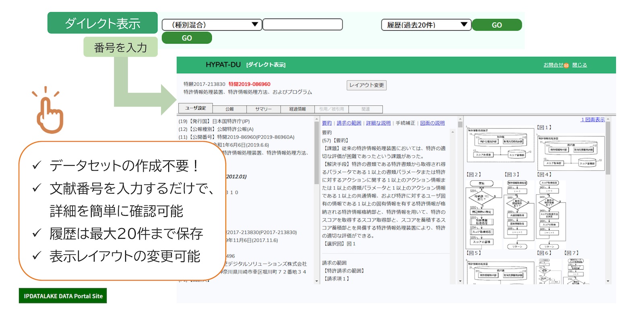Click the ダイレクト表示 green banner
Viewport: 644px width, 312px height.
pyautogui.click(x=103, y=23)
